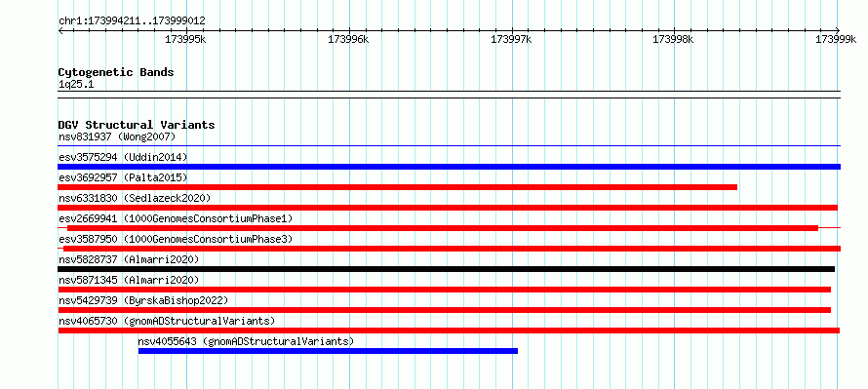This screenshot has height=389, width=868.
Task: Open nsv4065730 (gnomADStructuralVariants) label
Action: tap(167, 321)
